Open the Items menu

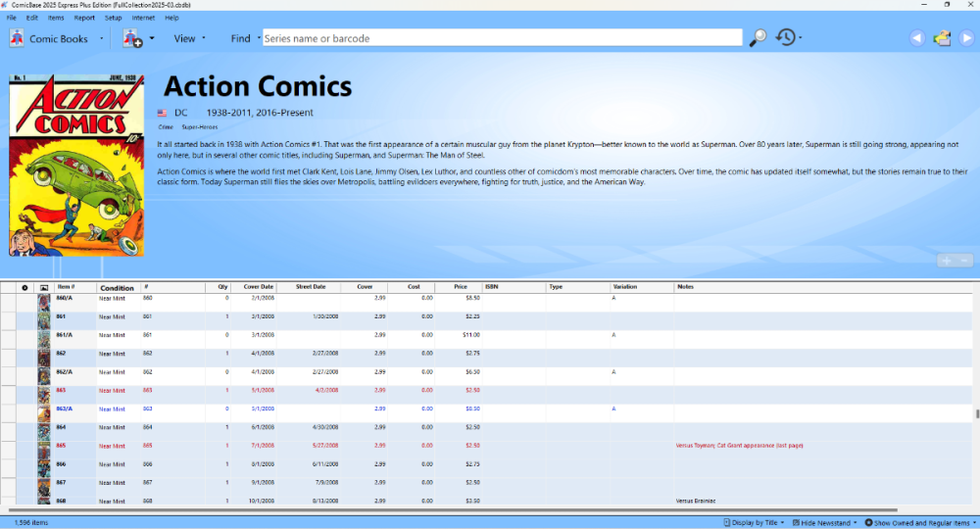(56, 18)
